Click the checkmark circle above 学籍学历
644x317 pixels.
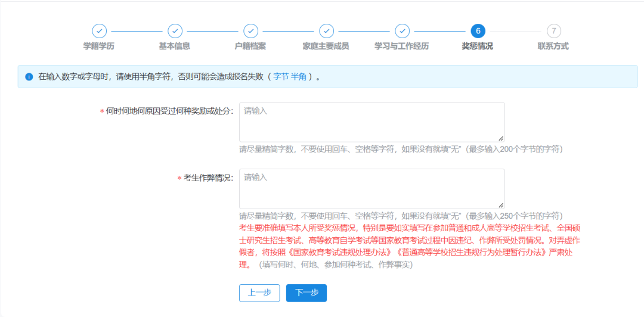99,31
